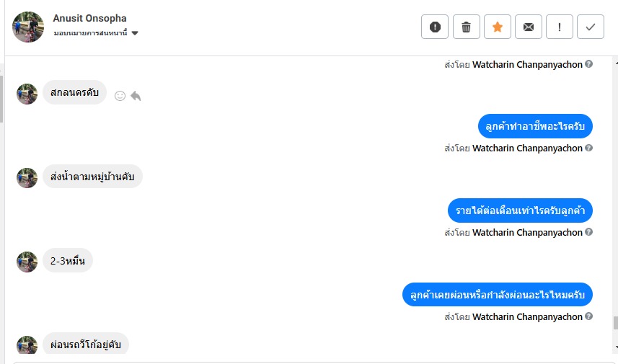This screenshot has width=618, height=364.
Task: Open the assign conversation dropdown arrow
Action: tap(135, 33)
